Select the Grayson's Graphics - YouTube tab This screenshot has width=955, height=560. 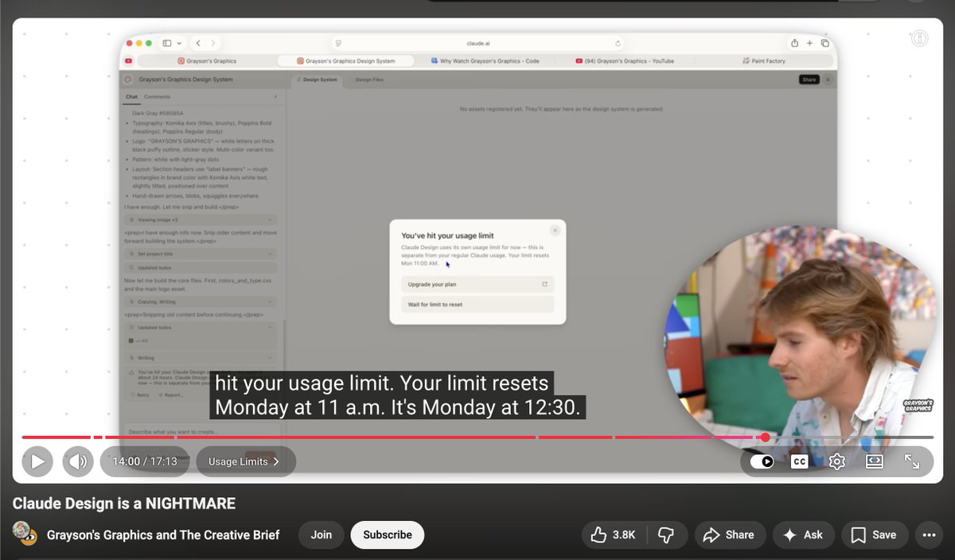click(625, 61)
